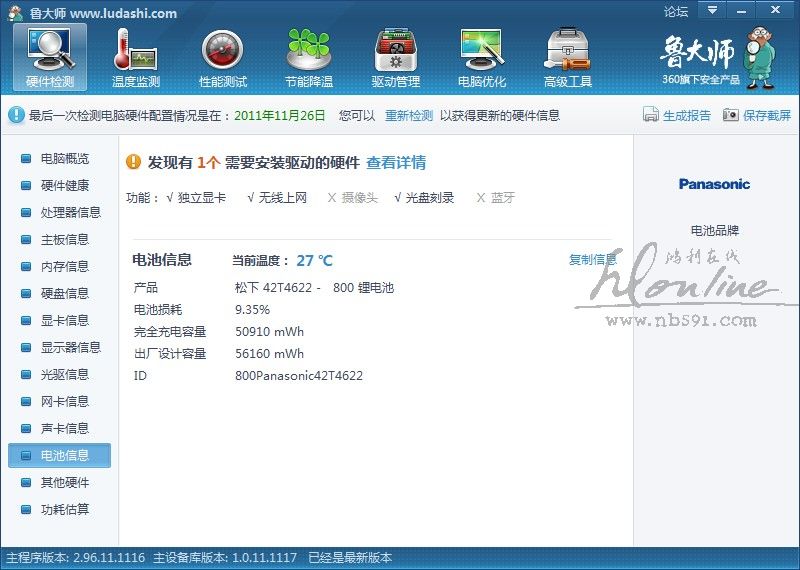Image resolution: width=800 pixels, height=570 pixels.
Task: Click 主设备库版本 1.0.11.1117 in status bar
Action: click(225, 558)
